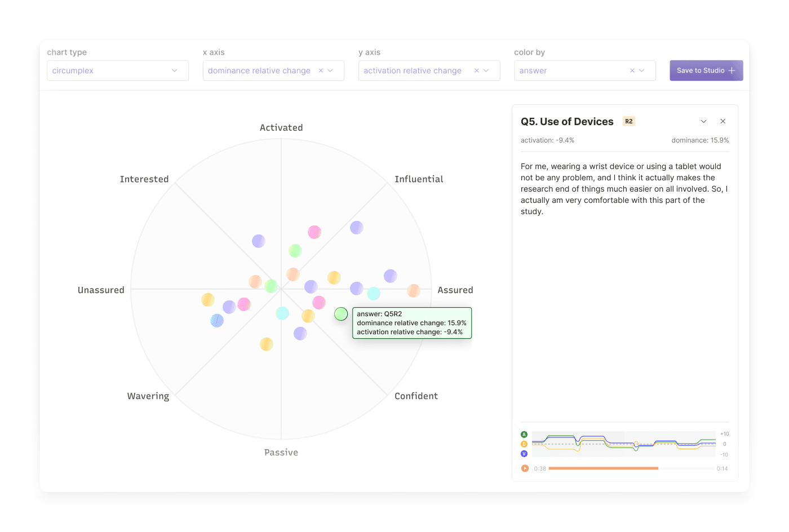Select the pink dot near Activated quadrant
The width and height of the screenshot is (789, 532).
314,231
